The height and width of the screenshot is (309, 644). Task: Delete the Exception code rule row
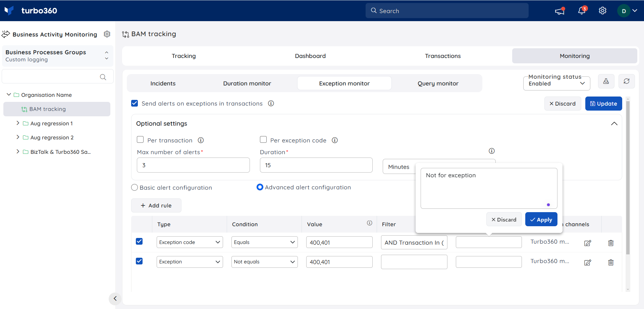pyautogui.click(x=611, y=243)
